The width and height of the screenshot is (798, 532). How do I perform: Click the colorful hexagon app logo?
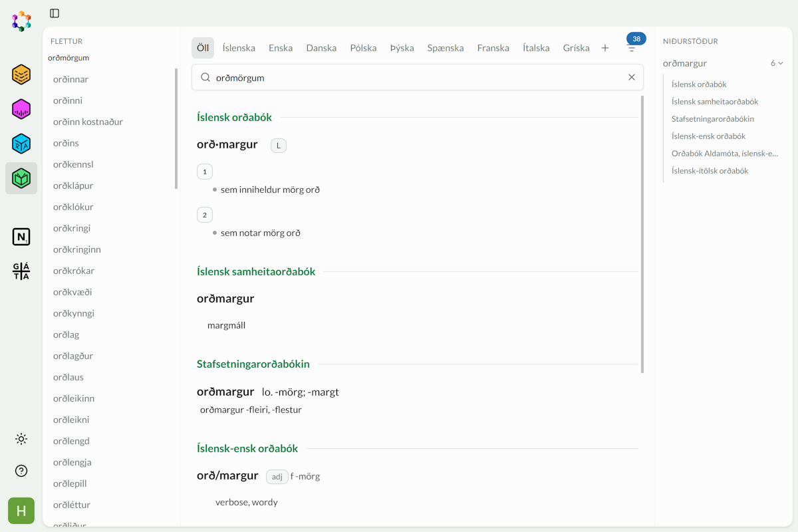tap(21, 21)
